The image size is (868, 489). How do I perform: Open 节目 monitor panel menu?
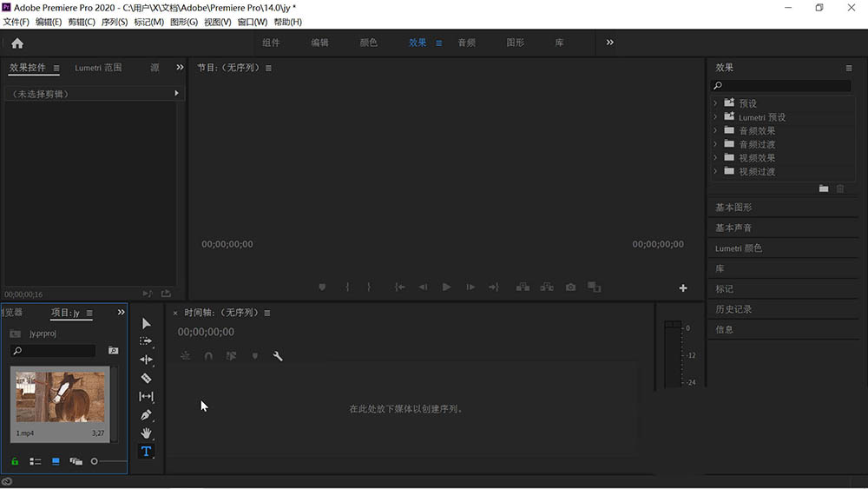coord(268,68)
